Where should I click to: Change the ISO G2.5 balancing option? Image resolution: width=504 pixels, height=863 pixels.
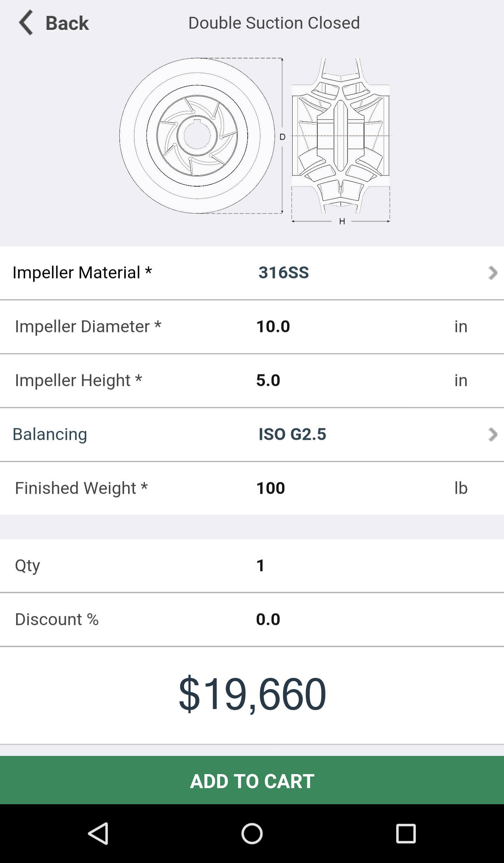click(x=292, y=434)
